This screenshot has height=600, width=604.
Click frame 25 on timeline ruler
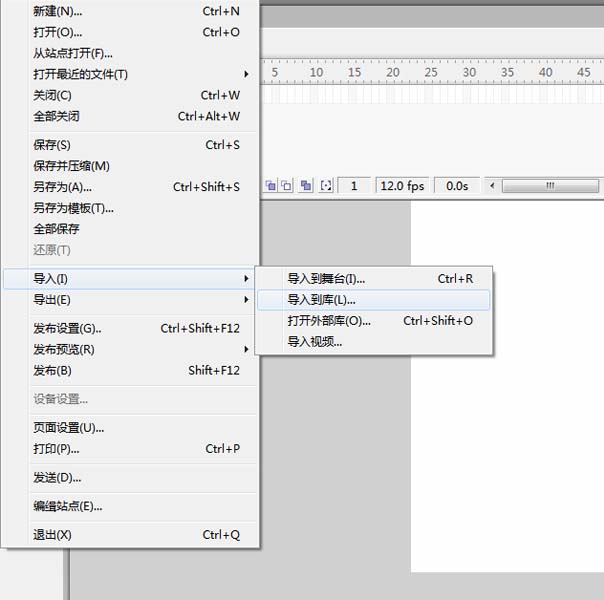point(431,72)
